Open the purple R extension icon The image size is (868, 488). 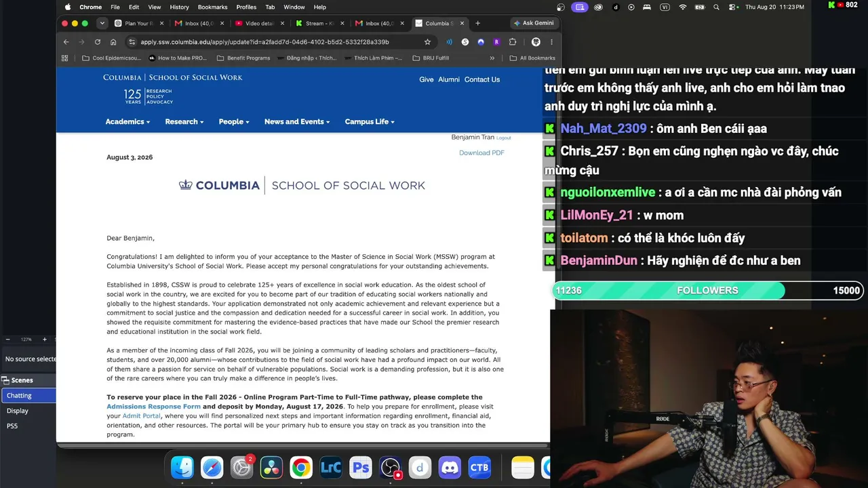click(496, 42)
